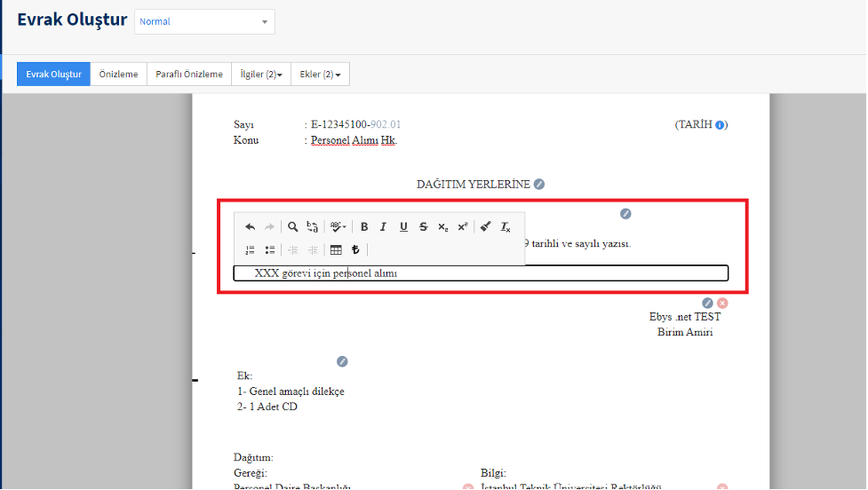Viewport: 868px width, 490px height.
Task: Undo the last edit in the editor toolbar
Action: tap(251, 226)
